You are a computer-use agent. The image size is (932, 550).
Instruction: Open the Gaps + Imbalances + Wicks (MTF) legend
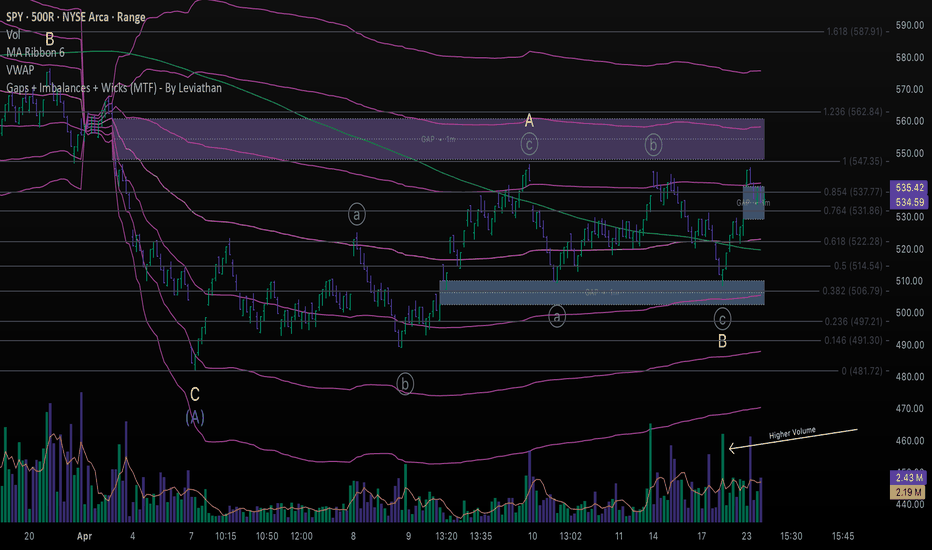click(114, 88)
